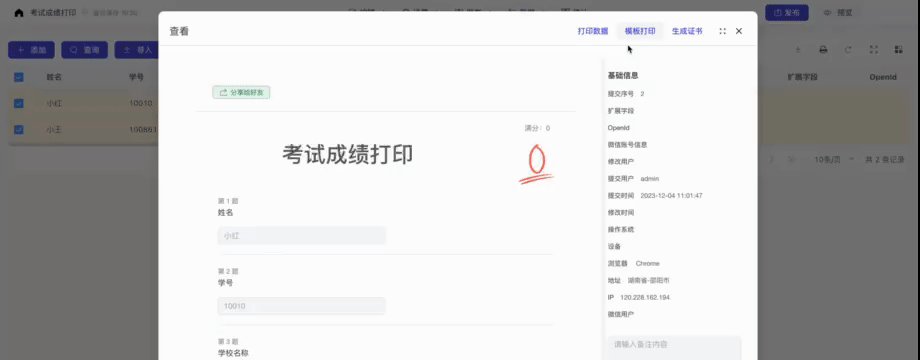Click the 姓名 input showing 小红
The height and width of the screenshot is (360, 920).
pyautogui.click(x=302, y=236)
